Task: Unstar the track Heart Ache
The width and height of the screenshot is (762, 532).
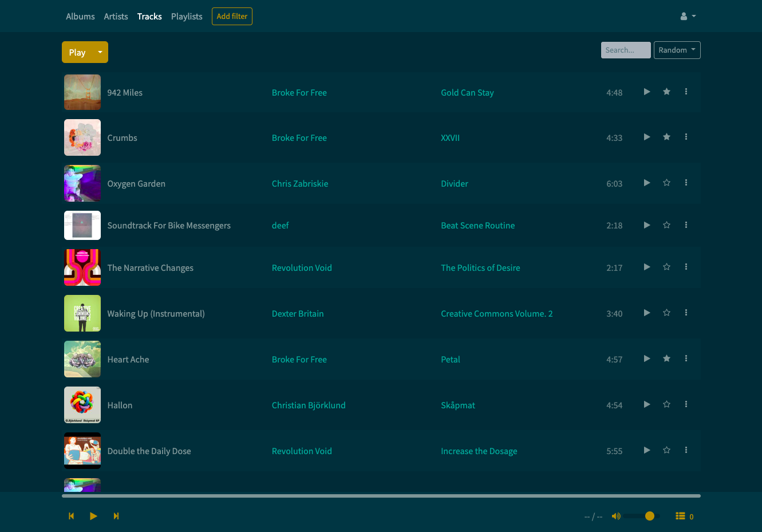Action: point(666,358)
